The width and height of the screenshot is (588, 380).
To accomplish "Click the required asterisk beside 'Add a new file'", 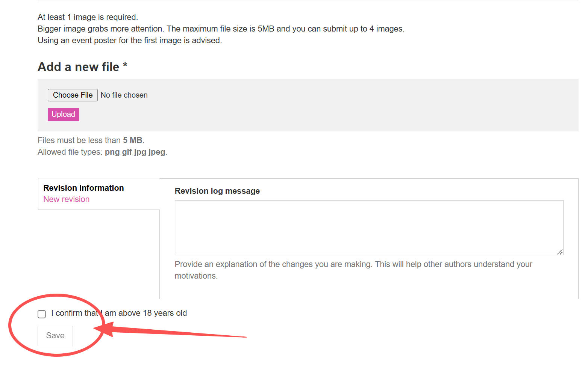I will coord(125,66).
